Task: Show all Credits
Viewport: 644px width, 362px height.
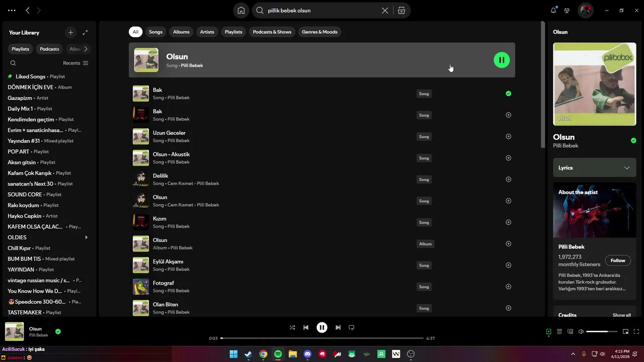Action: [622, 315]
